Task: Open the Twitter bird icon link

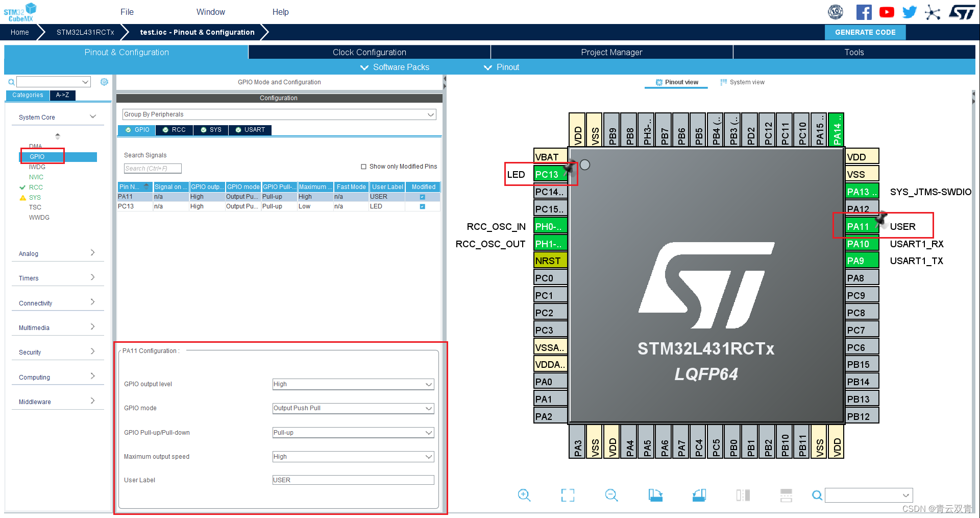Action: pyautogui.click(x=910, y=12)
